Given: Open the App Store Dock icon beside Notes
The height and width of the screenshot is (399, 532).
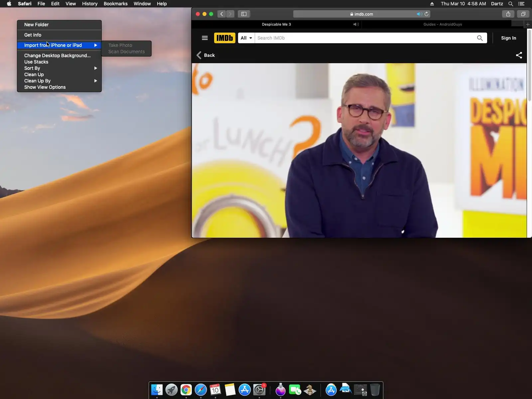Looking at the screenshot, I should (x=245, y=390).
